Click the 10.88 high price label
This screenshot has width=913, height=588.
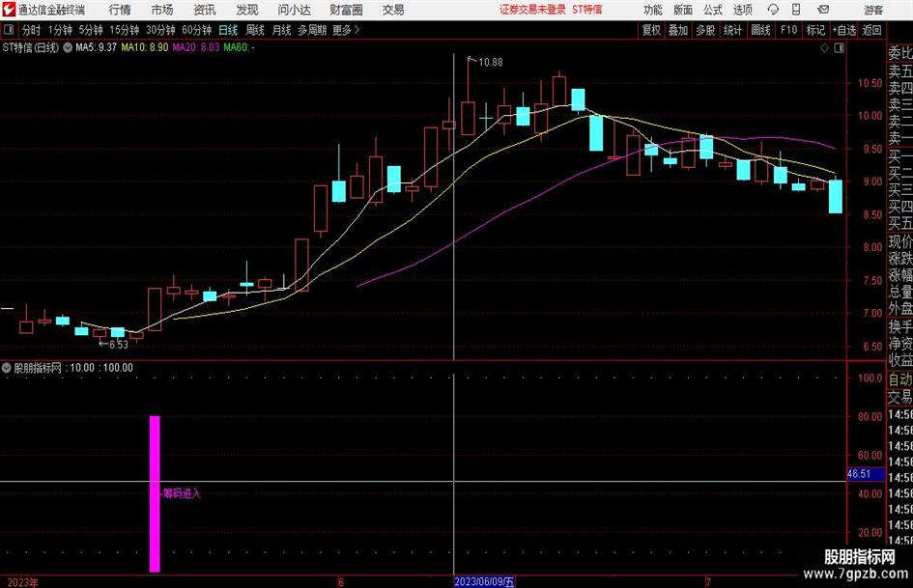click(490, 63)
